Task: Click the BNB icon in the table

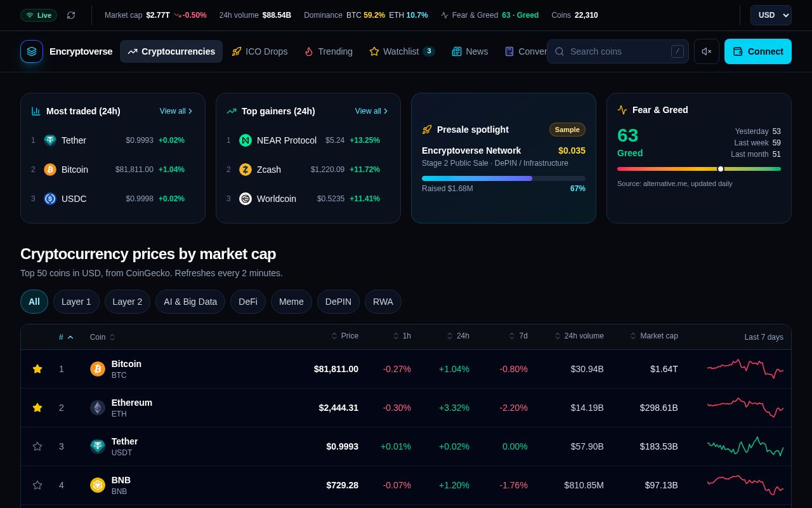Action: 98,485
